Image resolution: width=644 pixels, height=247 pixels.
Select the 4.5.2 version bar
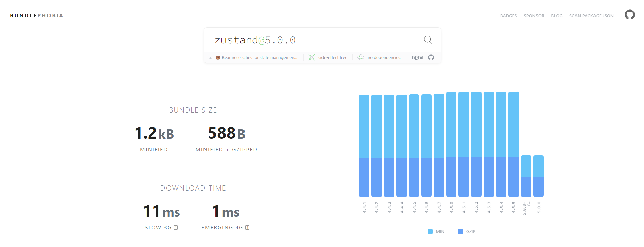tap(476, 144)
